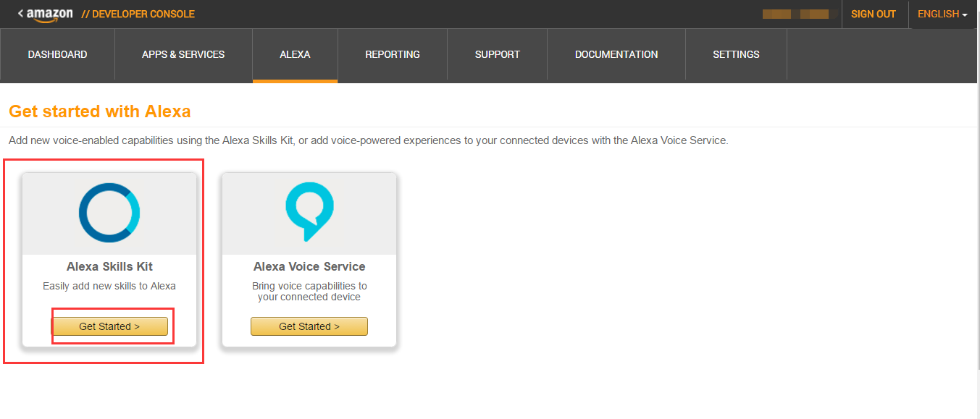Open the SUPPORT tab
The image size is (980, 419).
pyautogui.click(x=498, y=54)
